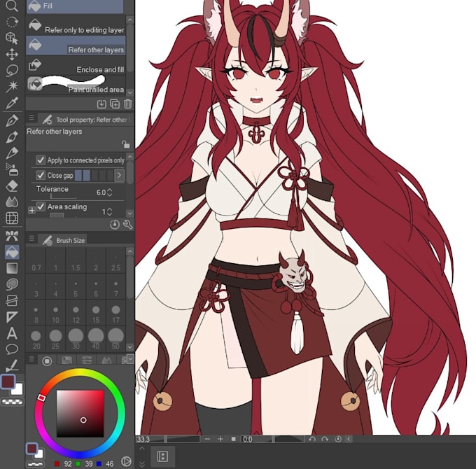Viewport: 476px width, 469px height.
Task: Select the Zoom magnifier tool
Action: (x=12, y=6)
